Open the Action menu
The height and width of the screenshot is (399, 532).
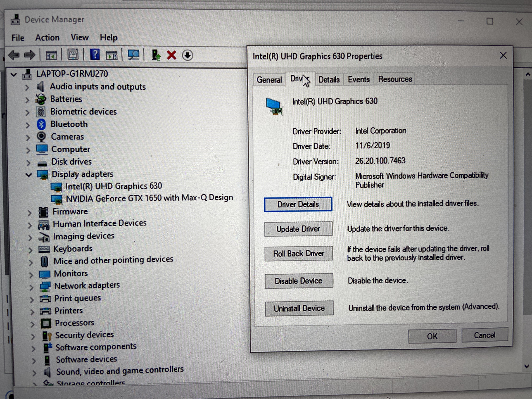pyautogui.click(x=47, y=38)
